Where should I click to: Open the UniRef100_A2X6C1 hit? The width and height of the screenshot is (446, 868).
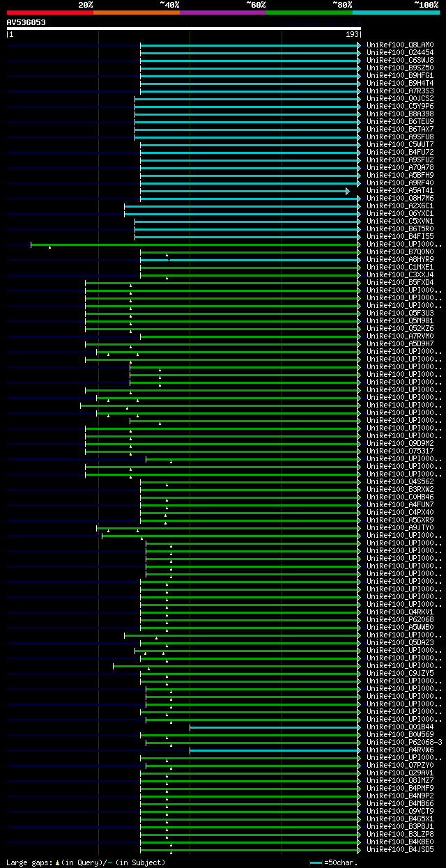click(x=400, y=206)
